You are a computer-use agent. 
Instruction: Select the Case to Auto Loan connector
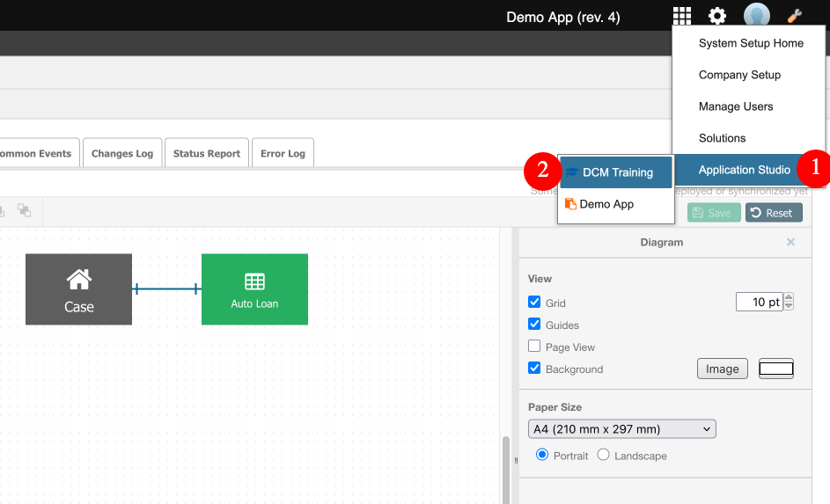coord(166,289)
